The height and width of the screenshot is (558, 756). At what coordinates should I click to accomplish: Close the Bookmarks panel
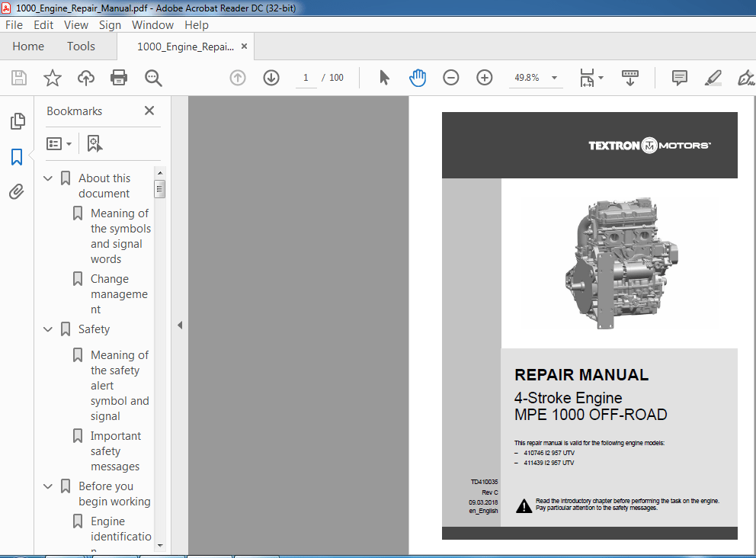coord(149,111)
